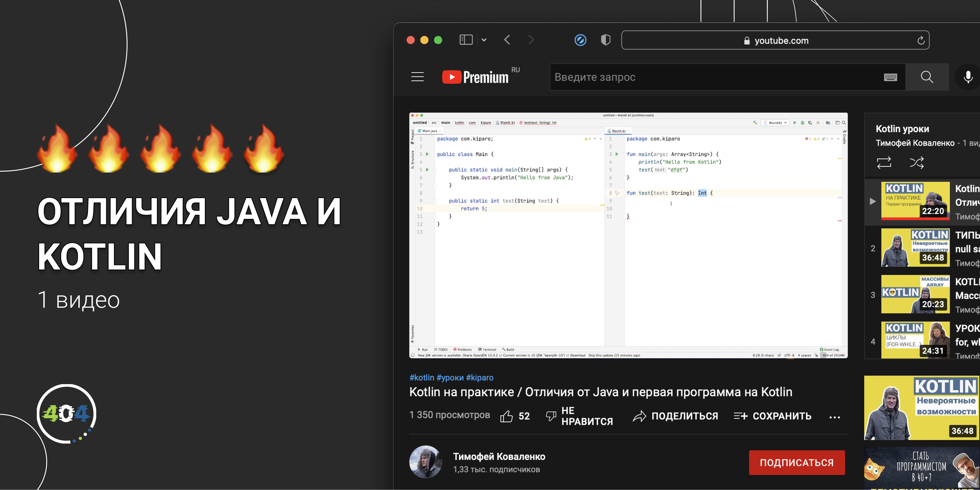The width and height of the screenshot is (980, 490).
Task: Open the 'Стать программистом в 40+?' recommendation
Action: pos(922,468)
